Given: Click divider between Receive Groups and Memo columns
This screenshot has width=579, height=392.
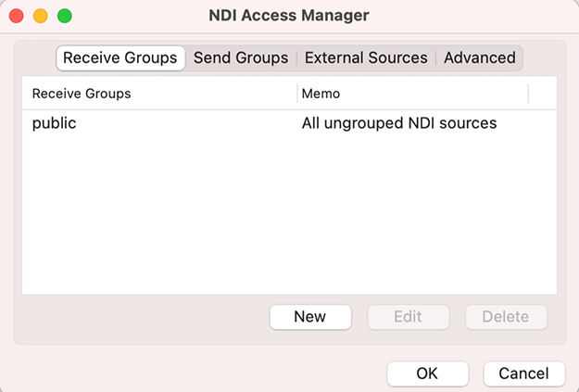Looking at the screenshot, I should pyautogui.click(x=297, y=94).
